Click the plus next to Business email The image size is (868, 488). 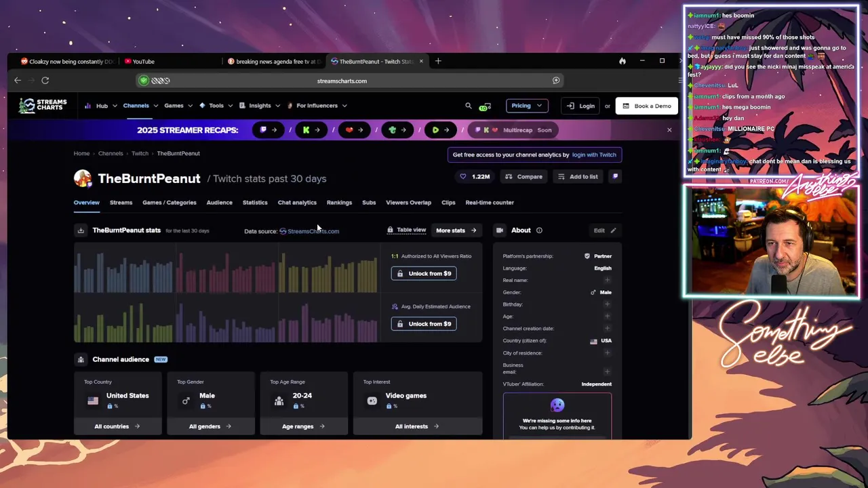[607, 371]
